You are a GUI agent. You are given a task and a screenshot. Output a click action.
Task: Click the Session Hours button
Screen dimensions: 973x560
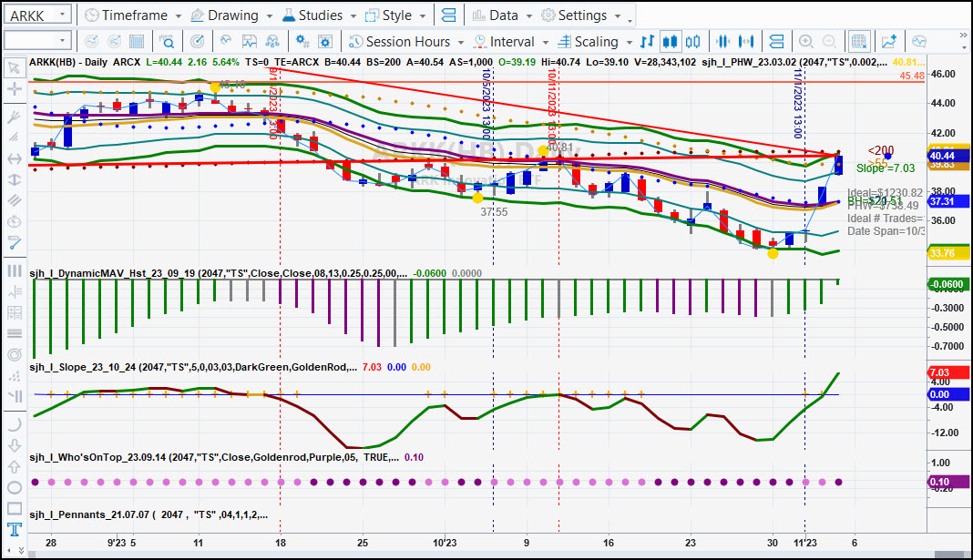[x=400, y=42]
